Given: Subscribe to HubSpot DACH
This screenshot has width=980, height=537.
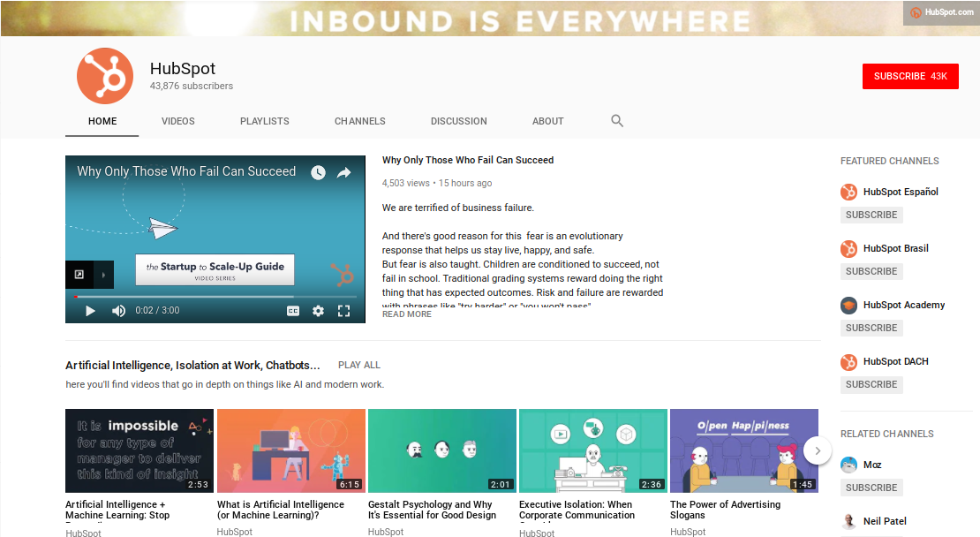Looking at the screenshot, I should [x=871, y=384].
